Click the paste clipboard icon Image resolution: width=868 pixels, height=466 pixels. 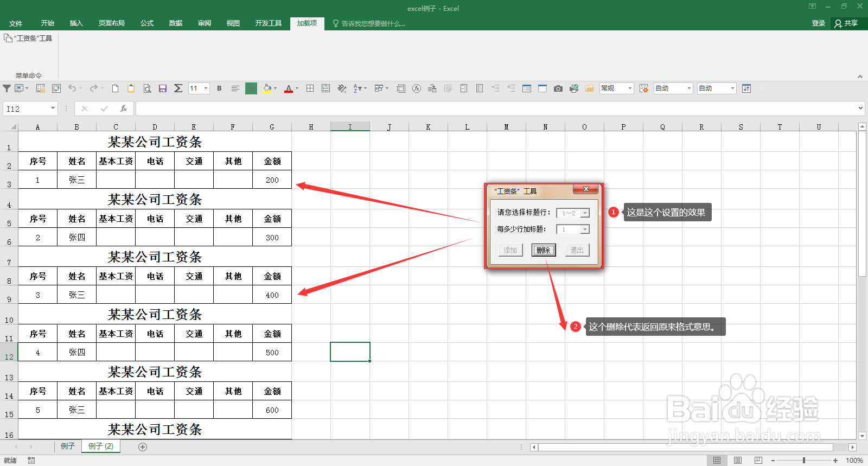click(131, 88)
